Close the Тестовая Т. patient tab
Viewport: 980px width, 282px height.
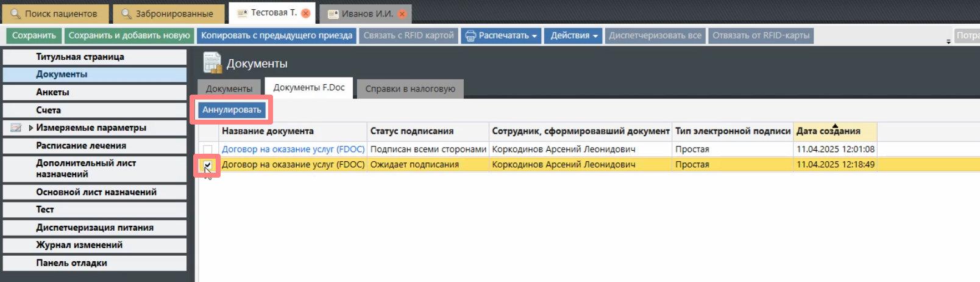point(306,13)
